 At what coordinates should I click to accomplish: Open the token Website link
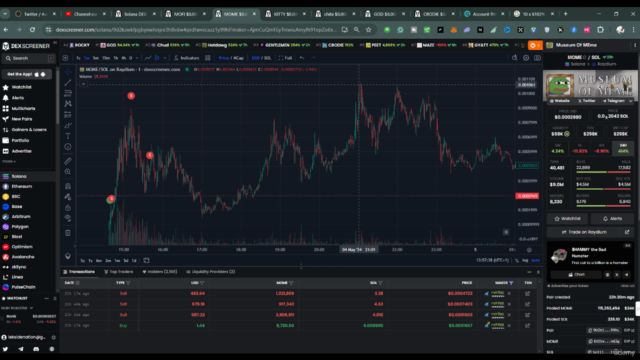(560, 101)
